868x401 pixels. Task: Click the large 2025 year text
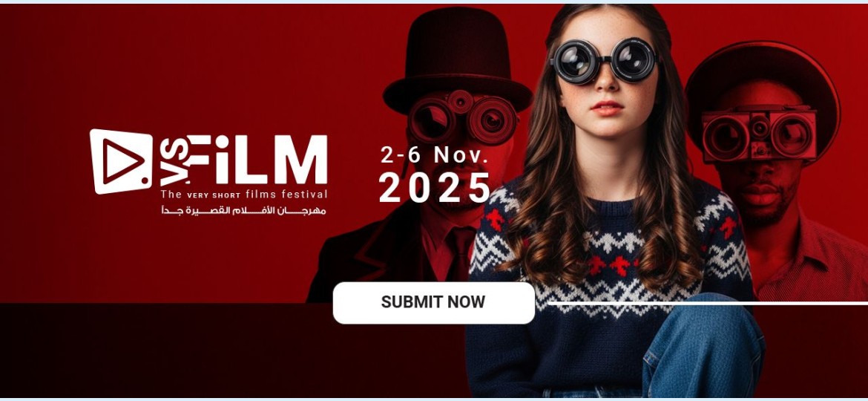point(435,187)
